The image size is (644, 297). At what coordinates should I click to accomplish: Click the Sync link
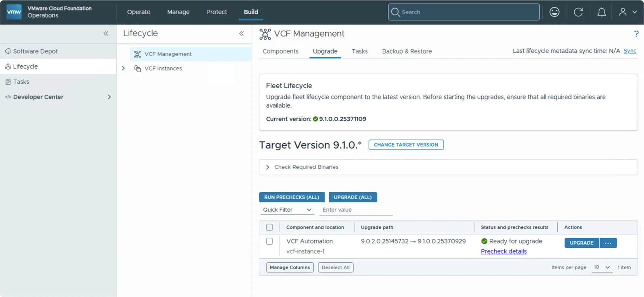(630, 51)
